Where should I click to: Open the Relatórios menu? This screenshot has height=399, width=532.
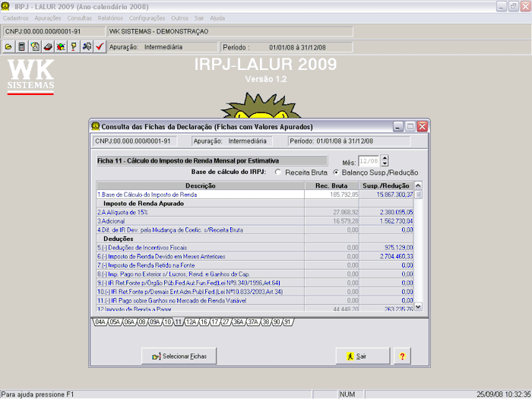pos(111,17)
